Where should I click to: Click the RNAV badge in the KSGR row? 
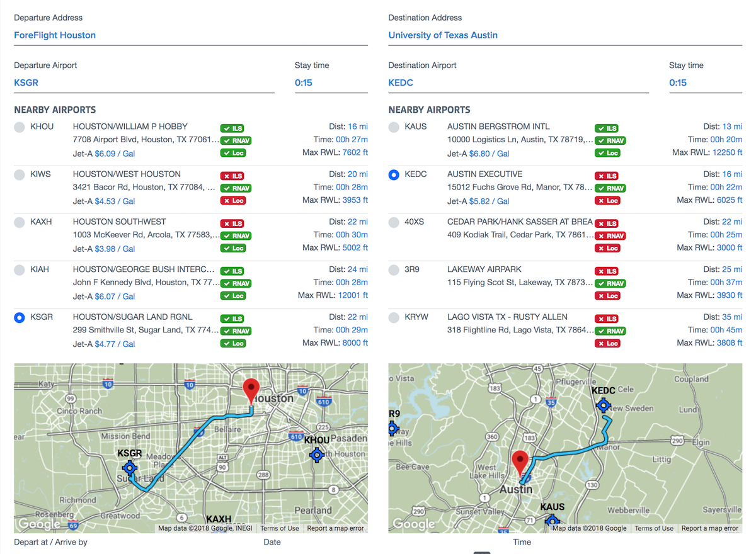(x=236, y=331)
